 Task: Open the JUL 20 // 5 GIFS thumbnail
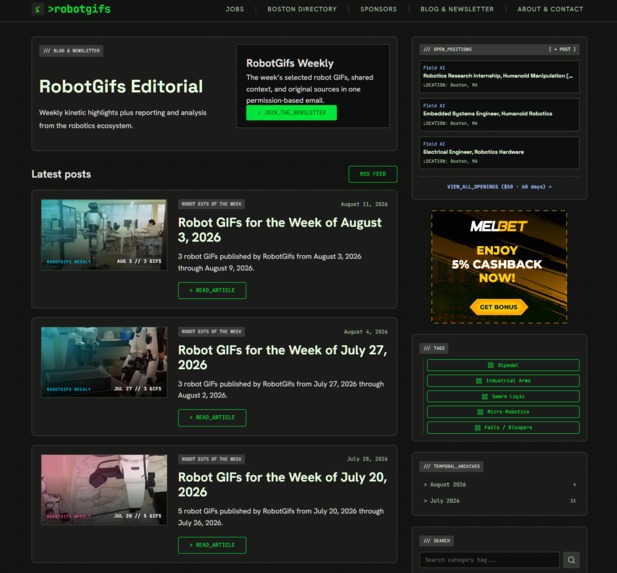click(104, 490)
